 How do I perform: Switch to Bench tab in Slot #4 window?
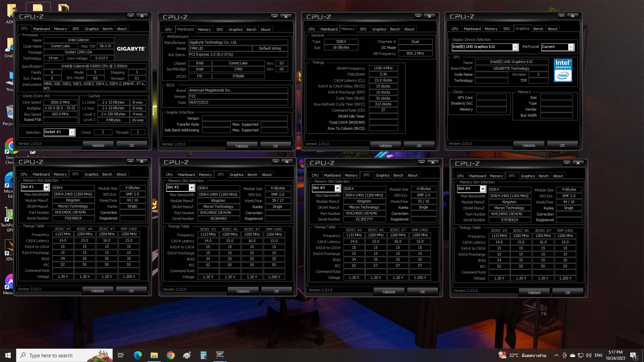[543, 176]
